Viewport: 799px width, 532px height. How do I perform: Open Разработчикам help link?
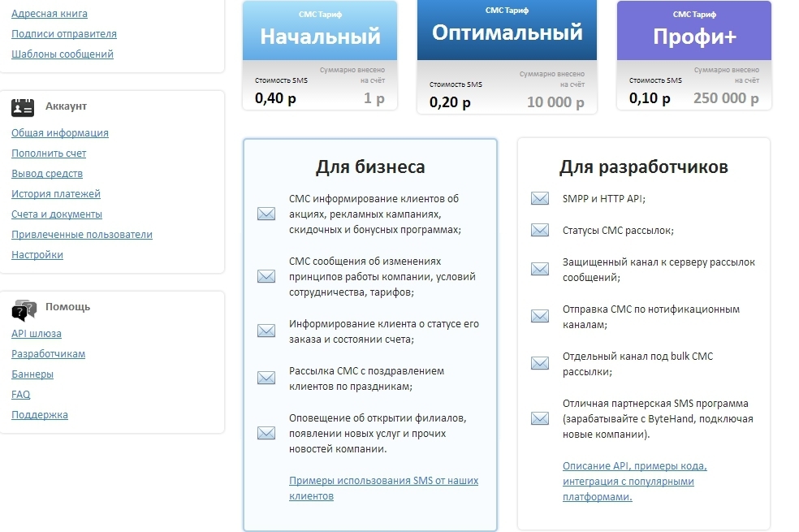point(49,354)
